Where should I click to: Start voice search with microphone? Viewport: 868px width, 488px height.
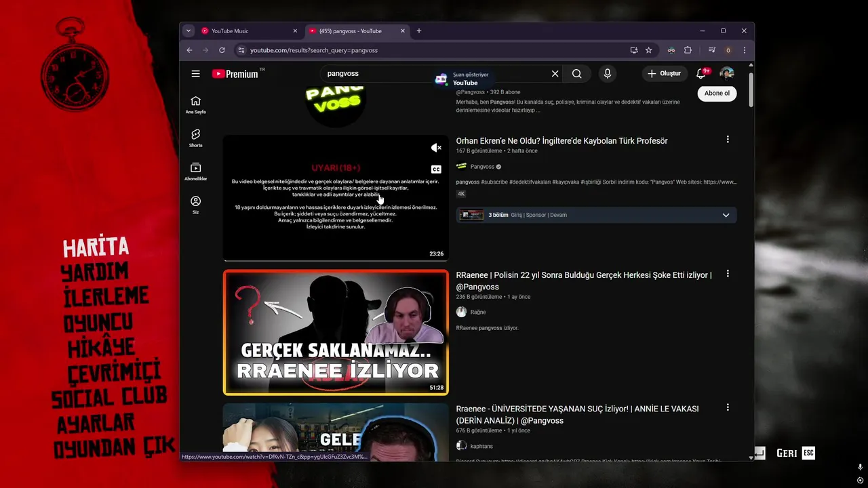[x=607, y=74]
